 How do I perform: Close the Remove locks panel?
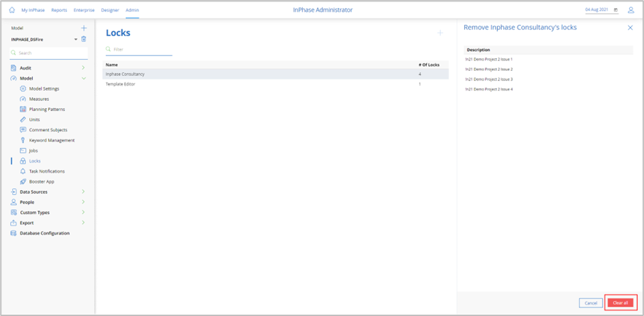(630, 27)
